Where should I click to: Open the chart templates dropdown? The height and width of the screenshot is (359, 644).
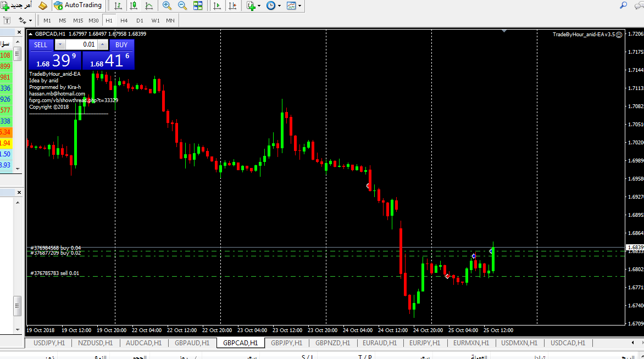pos(294,5)
